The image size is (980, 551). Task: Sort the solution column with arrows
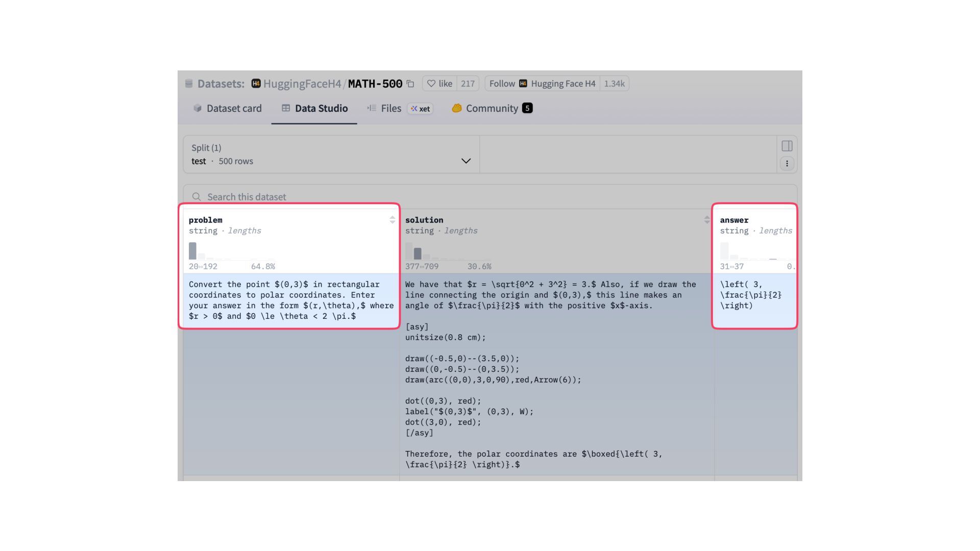click(706, 220)
